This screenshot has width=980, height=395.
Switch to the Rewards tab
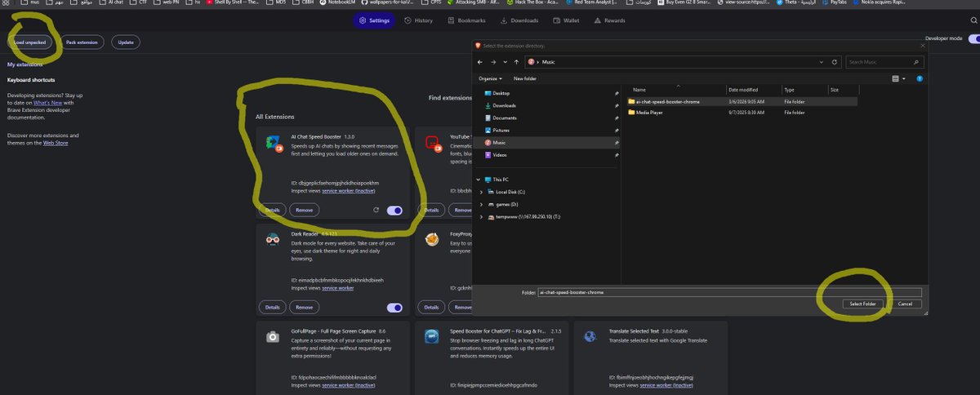tap(609, 20)
